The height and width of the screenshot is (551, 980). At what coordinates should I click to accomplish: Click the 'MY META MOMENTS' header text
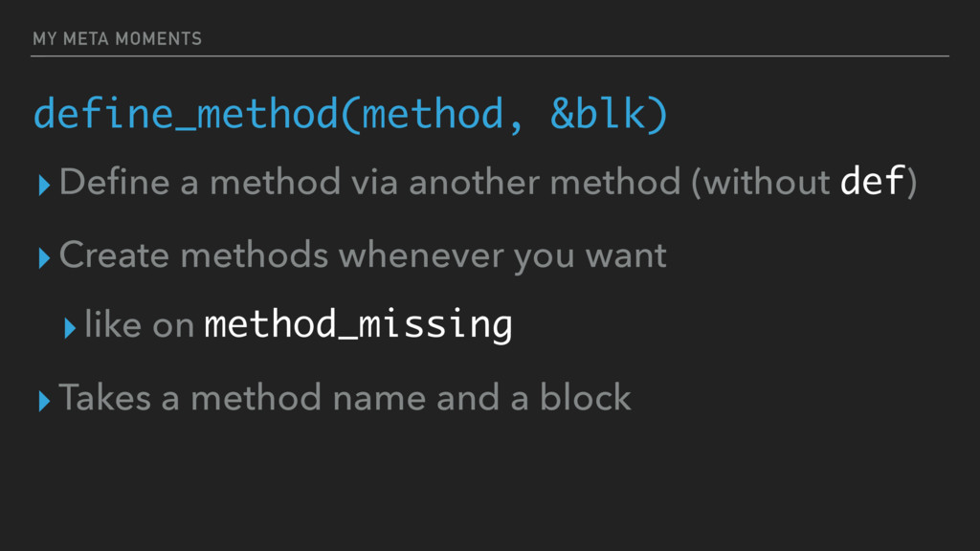(118, 38)
